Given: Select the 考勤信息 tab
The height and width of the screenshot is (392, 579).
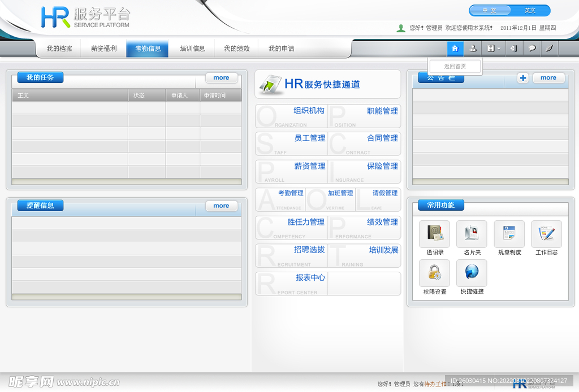Looking at the screenshot, I should pos(148,49).
